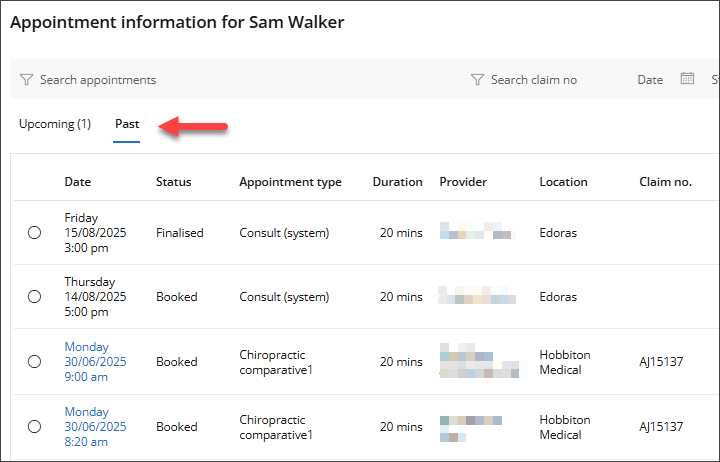Click the Duration column header
This screenshot has width=720, height=462.
click(397, 182)
